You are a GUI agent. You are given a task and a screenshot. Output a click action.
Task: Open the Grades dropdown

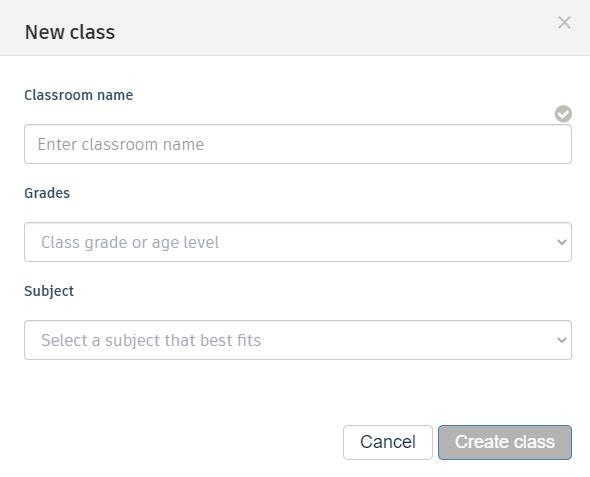pos(298,242)
